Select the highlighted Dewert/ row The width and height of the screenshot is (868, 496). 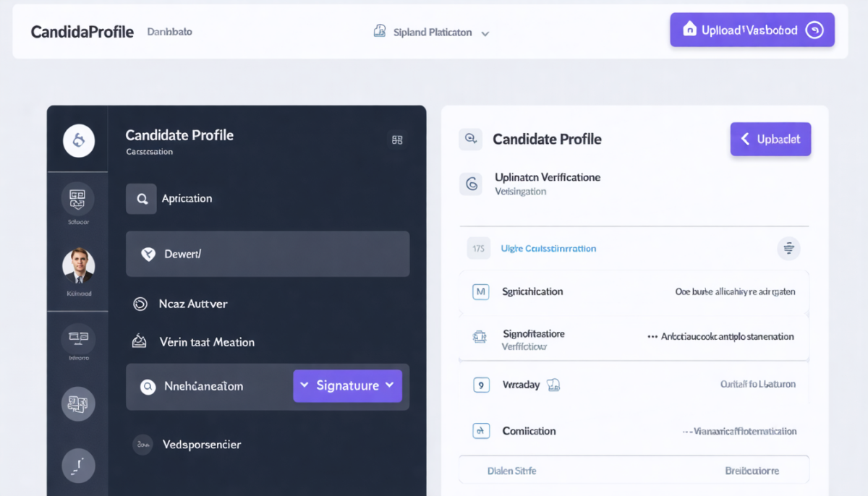coord(268,254)
